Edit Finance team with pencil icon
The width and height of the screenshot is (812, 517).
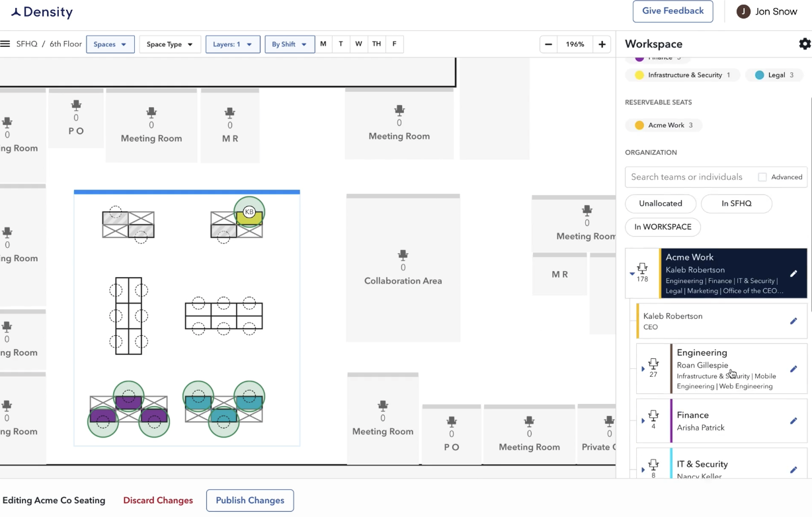(793, 421)
